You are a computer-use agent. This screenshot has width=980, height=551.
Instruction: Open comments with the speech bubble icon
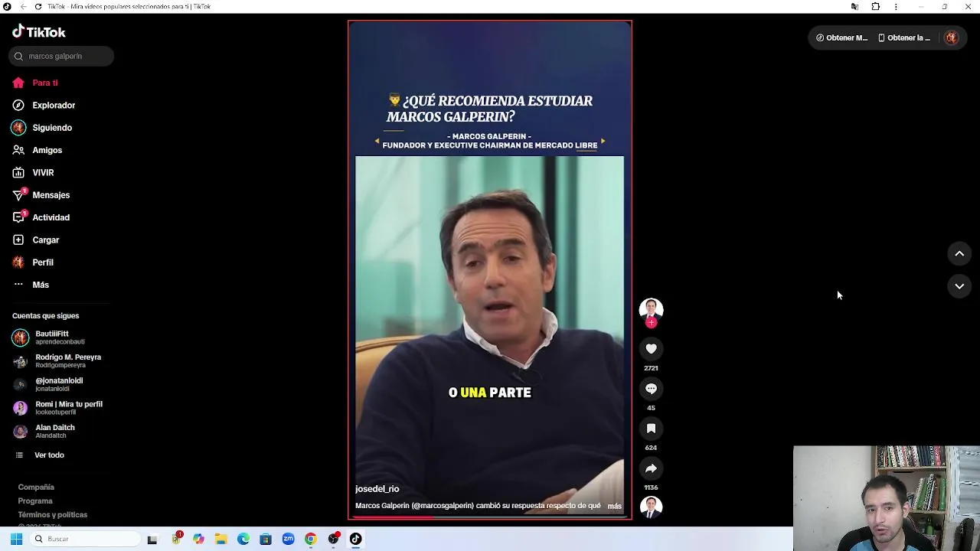(x=651, y=389)
